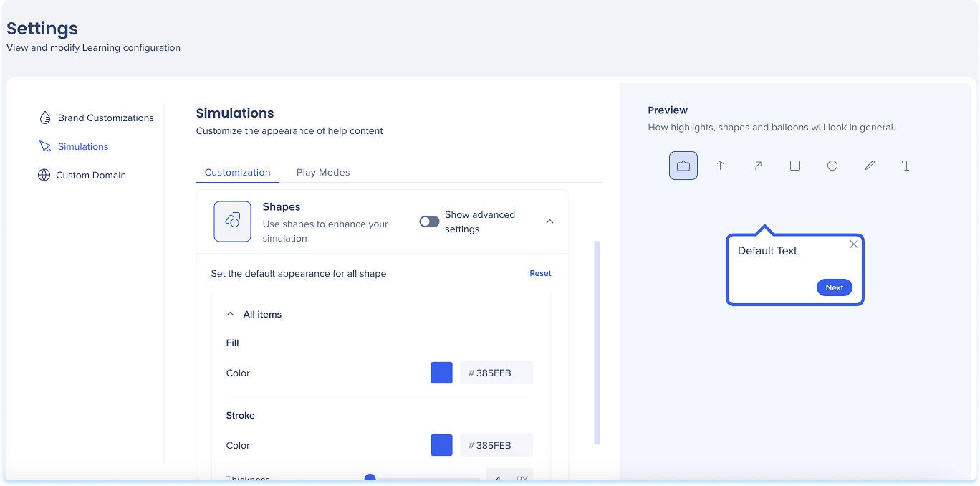The width and height of the screenshot is (980, 486).
Task: Select the circle shape preview icon
Action: tap(832, 166)
